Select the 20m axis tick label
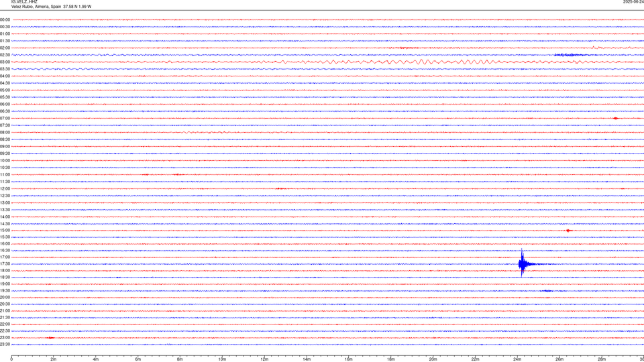 point(433,359)
